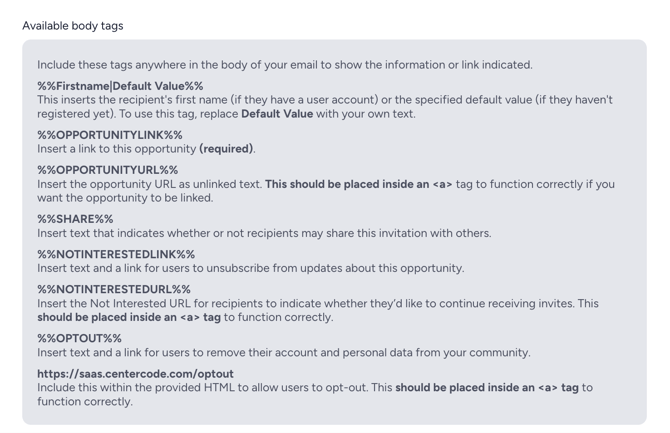Click the unsubscribe from updates description
The image size is (670, 433).
click(x=250, y=268)
